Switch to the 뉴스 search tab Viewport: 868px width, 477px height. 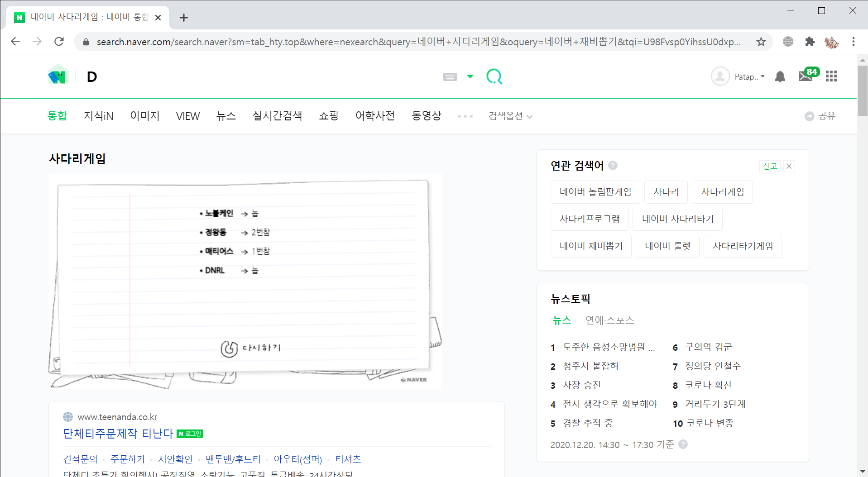(x=226, y=116)
